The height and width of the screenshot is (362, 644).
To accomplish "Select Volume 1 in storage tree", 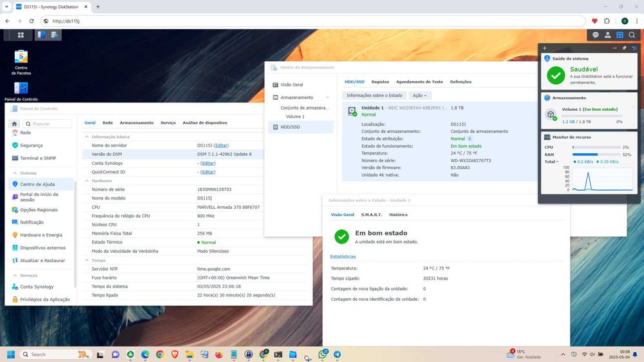I will [295, 117].
